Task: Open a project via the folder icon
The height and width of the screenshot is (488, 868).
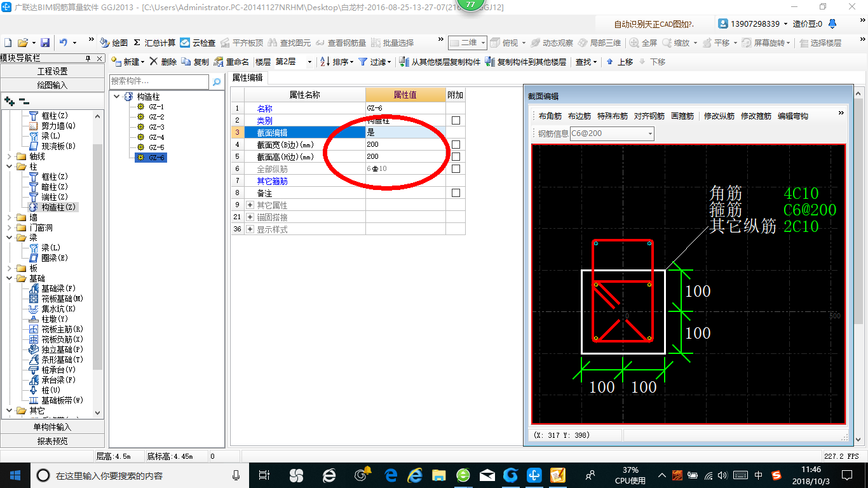Action: [x=22, y=43]
